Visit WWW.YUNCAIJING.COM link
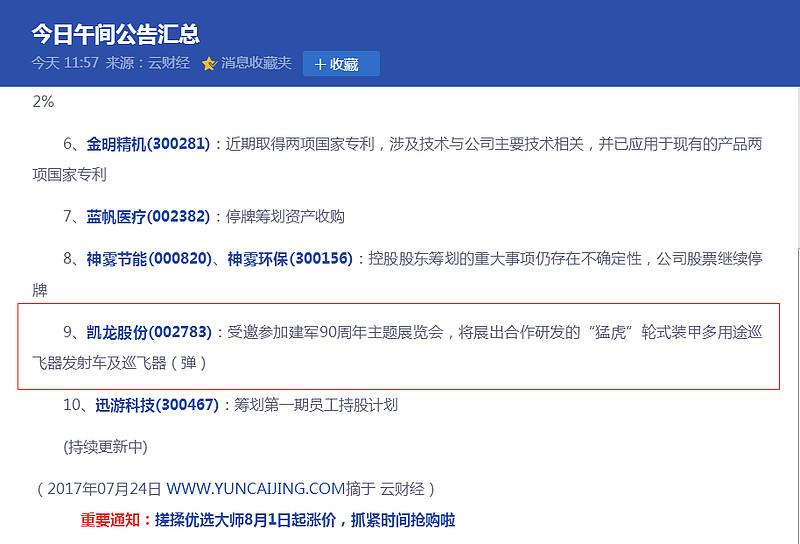Screen dimensions: 800x544 pos(256,489)
